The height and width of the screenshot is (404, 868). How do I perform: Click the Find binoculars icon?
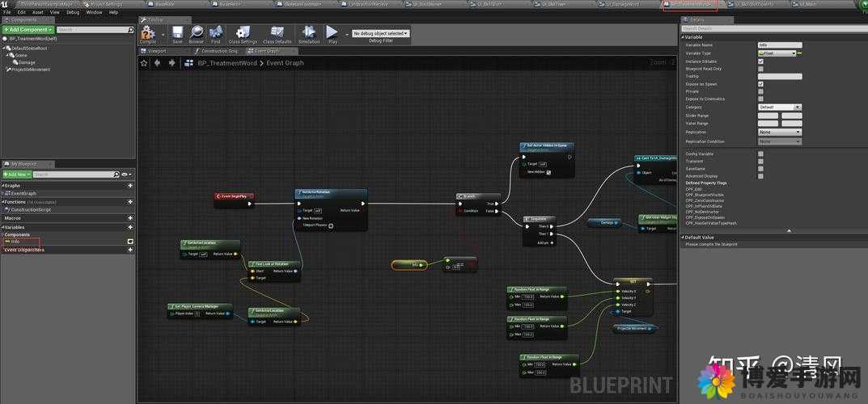tap(216, 32)
